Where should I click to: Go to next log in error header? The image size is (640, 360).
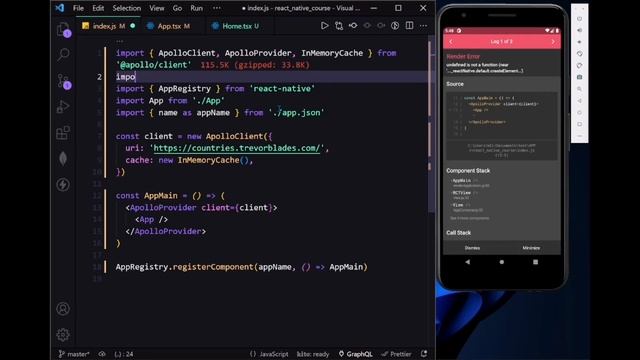coord(553,41)
